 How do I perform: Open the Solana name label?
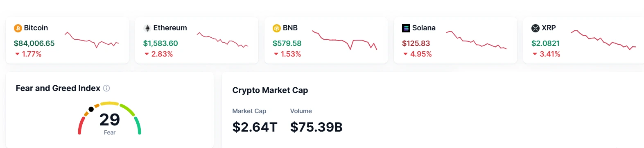424,28
